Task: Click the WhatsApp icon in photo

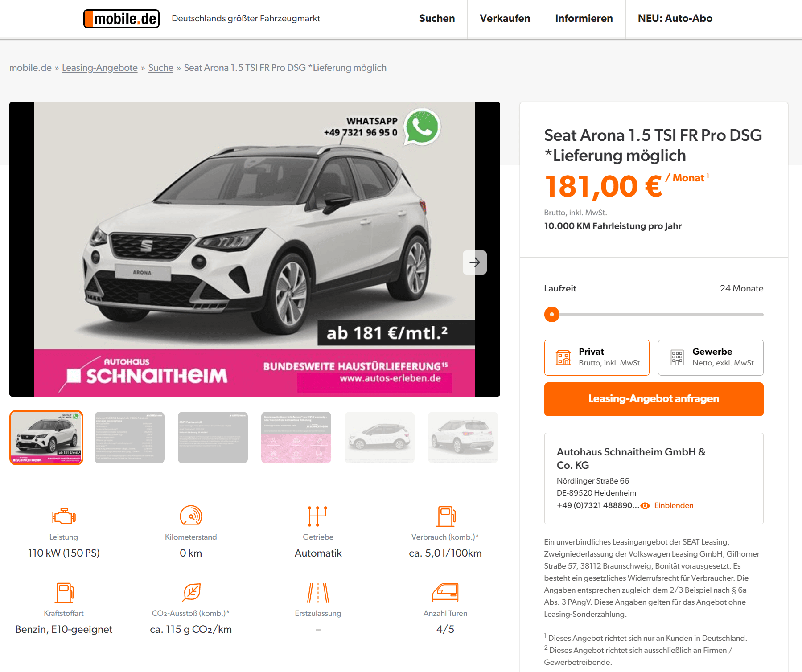Action: (422, 127)
